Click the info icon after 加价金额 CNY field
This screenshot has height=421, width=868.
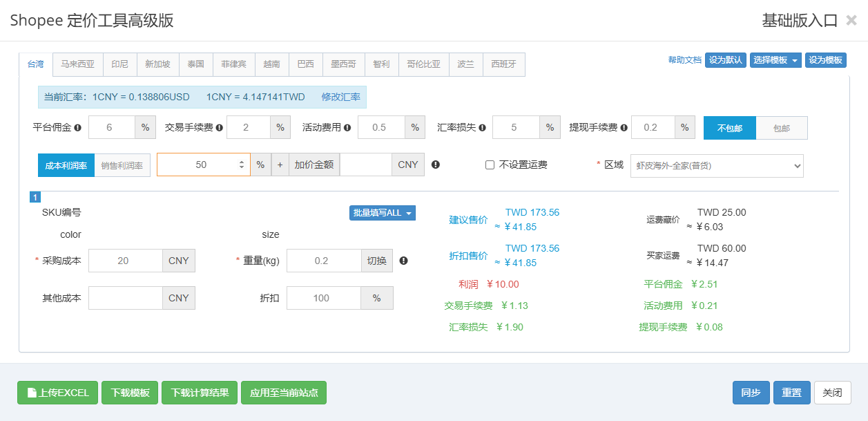pos(436,165)
